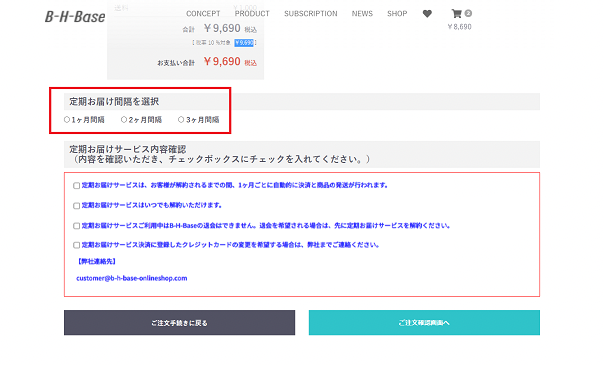The image size is (604, 365).
Task: Click ご注文手続きに戻る button
Action: [180, 323]
